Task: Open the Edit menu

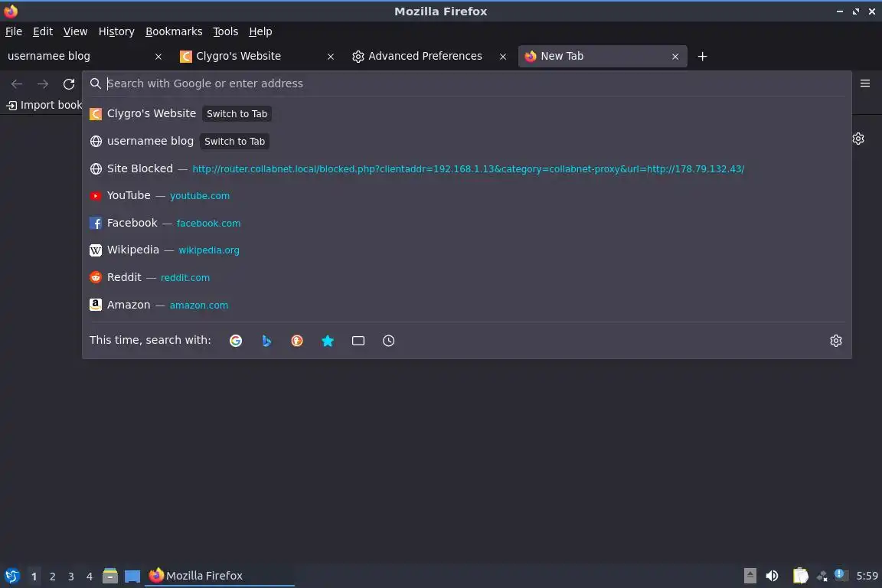Action: (43, 31)
